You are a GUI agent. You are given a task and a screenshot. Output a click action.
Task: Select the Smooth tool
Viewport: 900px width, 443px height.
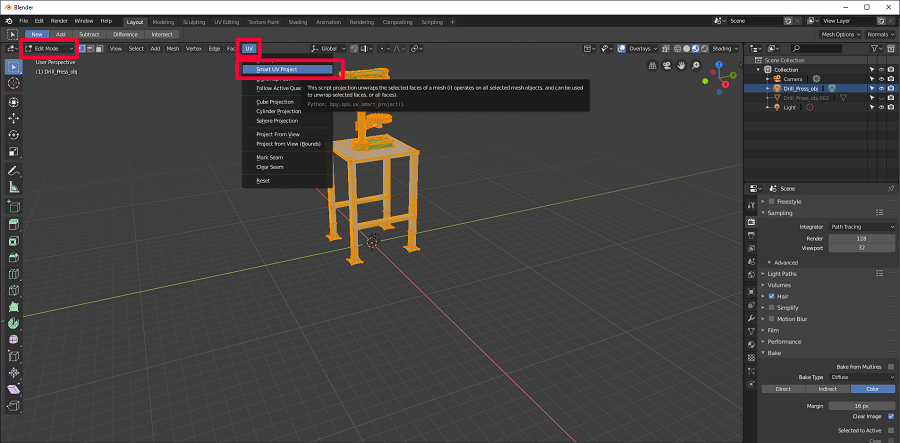[14, 340]
